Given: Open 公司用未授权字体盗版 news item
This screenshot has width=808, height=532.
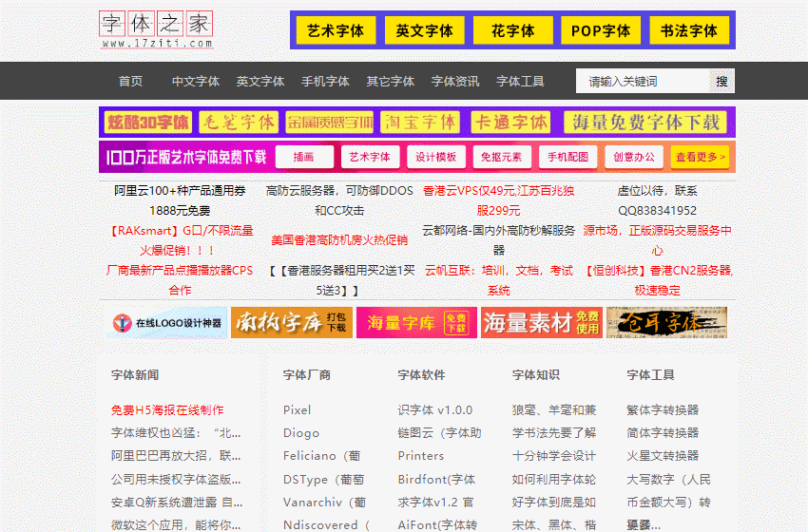Looking at the screenshot, I should (x=176, y=479).
